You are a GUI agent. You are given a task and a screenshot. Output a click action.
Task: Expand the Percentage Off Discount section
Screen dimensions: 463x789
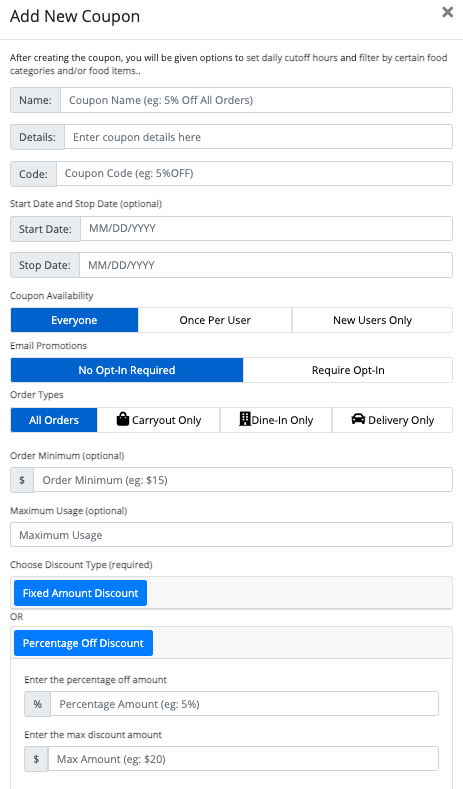(84, 643)
